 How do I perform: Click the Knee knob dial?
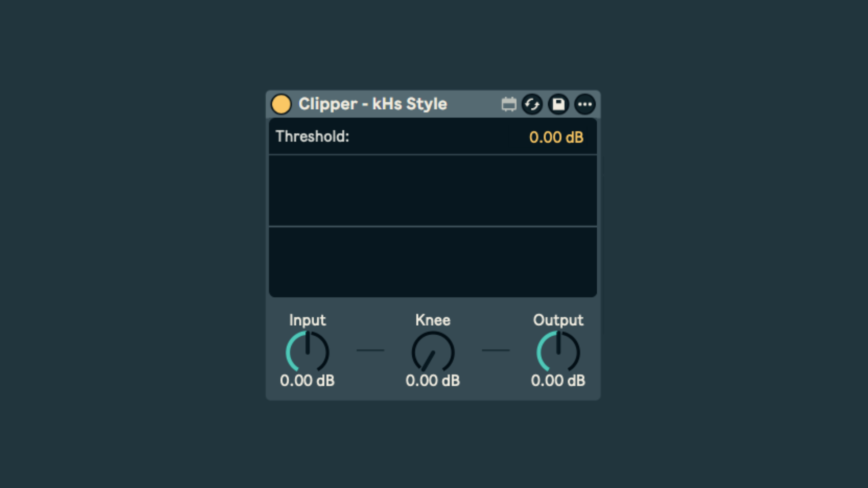(433, 352)
